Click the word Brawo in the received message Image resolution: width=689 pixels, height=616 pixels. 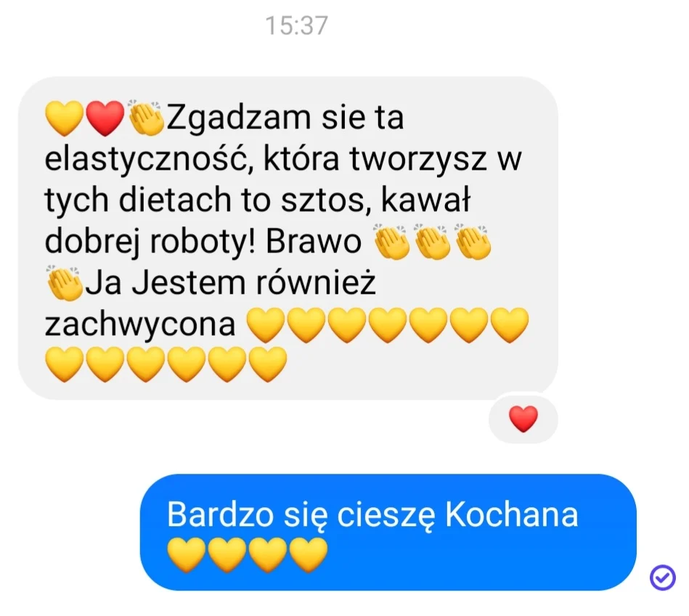314,242
